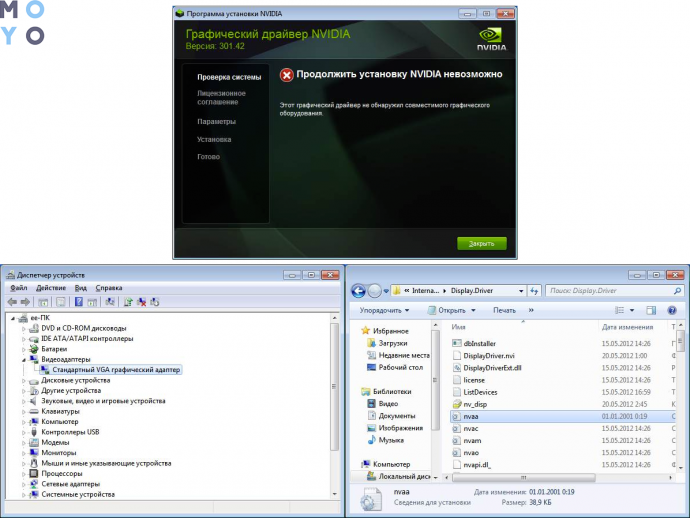The image size is (690, 518).
Task: Sort by Имя column header
Action: coord(458,327)
